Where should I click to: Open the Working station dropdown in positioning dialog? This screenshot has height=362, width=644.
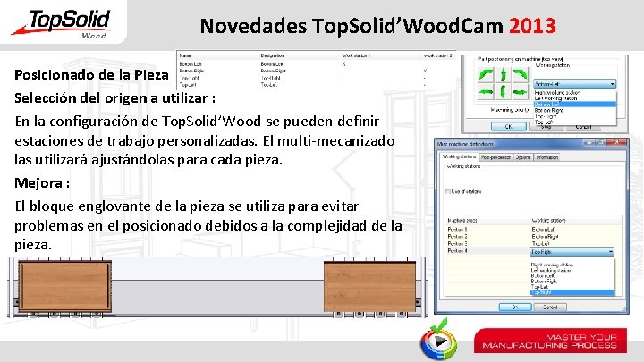tap(575, 84)
